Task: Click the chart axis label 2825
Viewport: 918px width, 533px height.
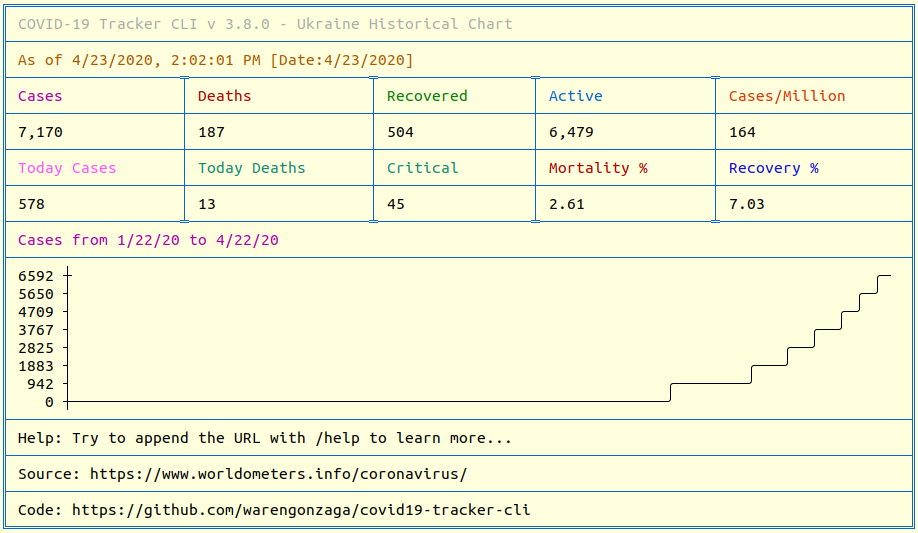Action: [x=36, y=348]
